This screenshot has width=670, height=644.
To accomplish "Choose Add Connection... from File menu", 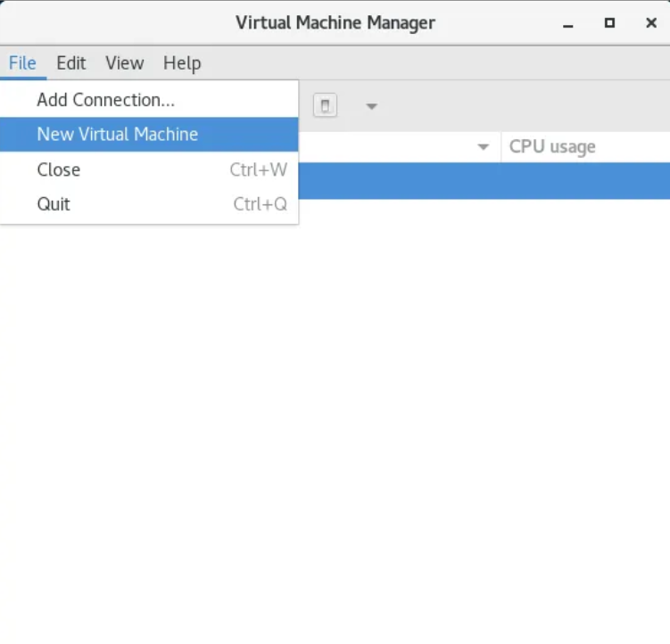I will 149,100.
